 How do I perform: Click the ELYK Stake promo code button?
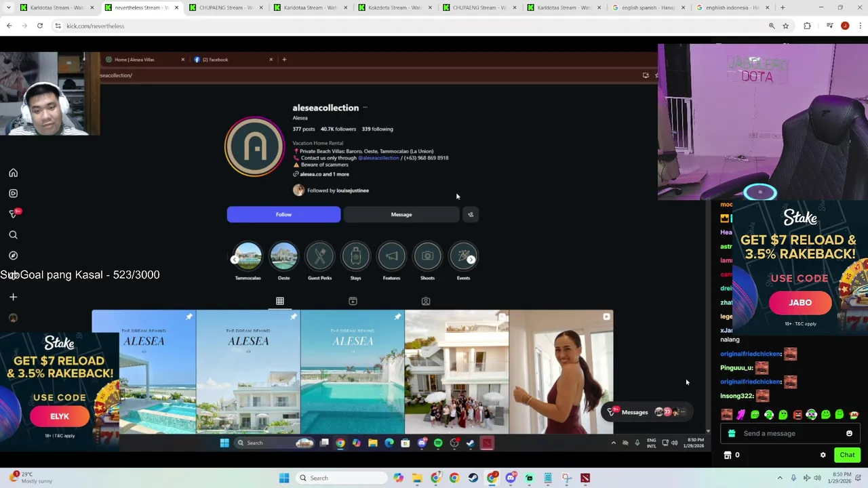coord(60,416)
